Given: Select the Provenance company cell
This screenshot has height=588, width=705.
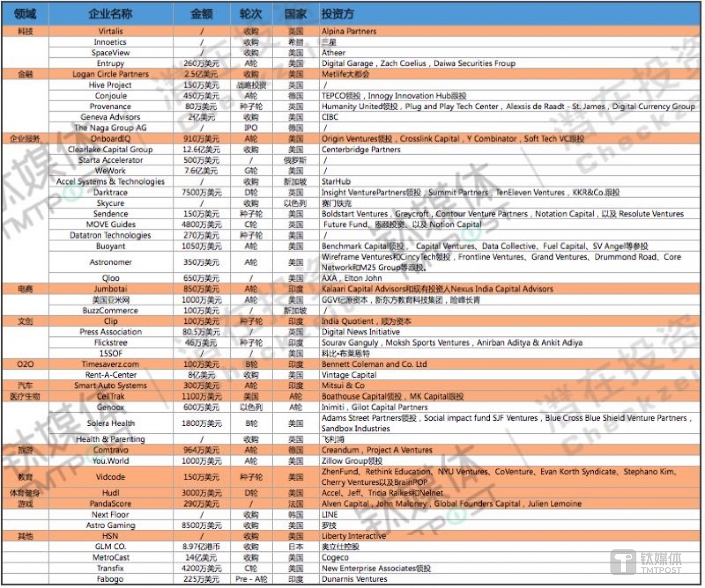Looking at the screenshot, I should (111, 107).
